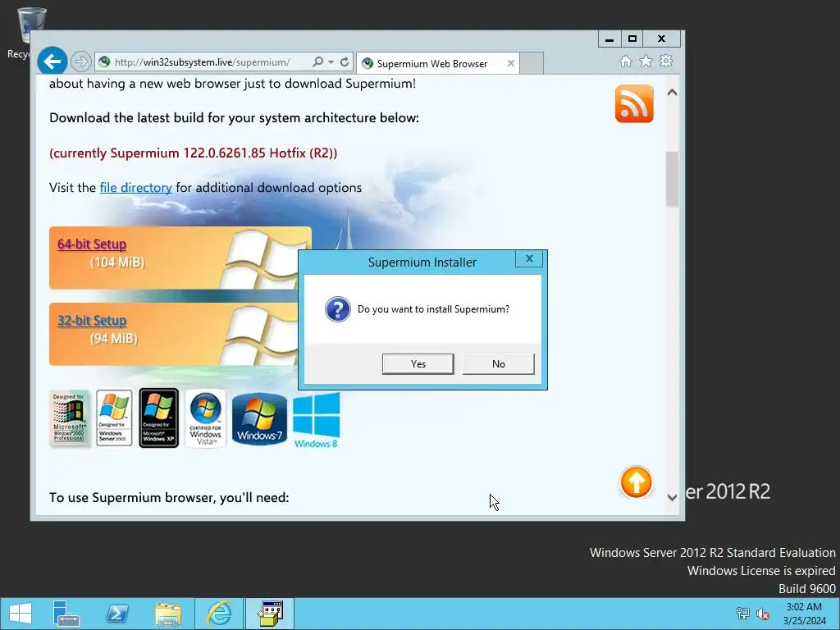Click the Windows 2000 Professional badge
This screenshot has height=630, width=840.
(69, 418)
